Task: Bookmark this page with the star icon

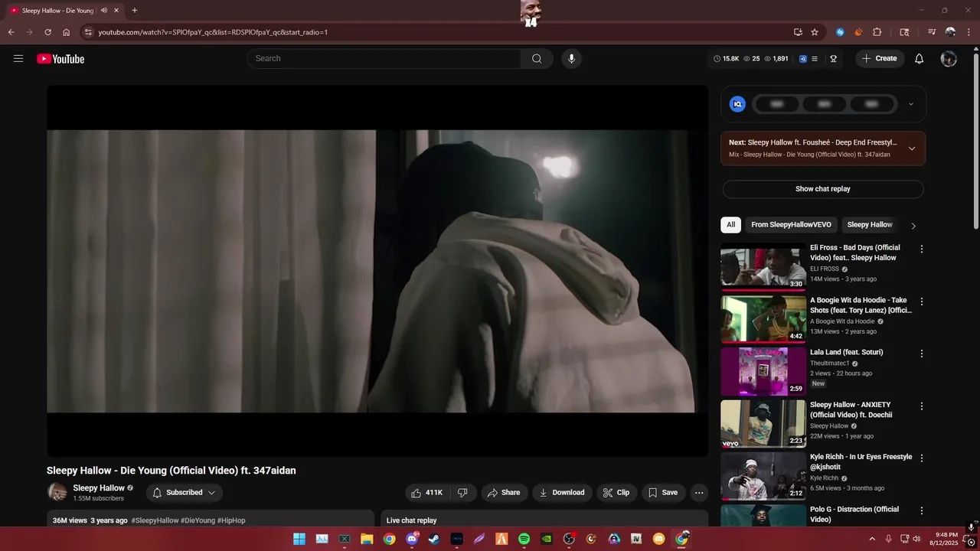Action: (815, 32)
